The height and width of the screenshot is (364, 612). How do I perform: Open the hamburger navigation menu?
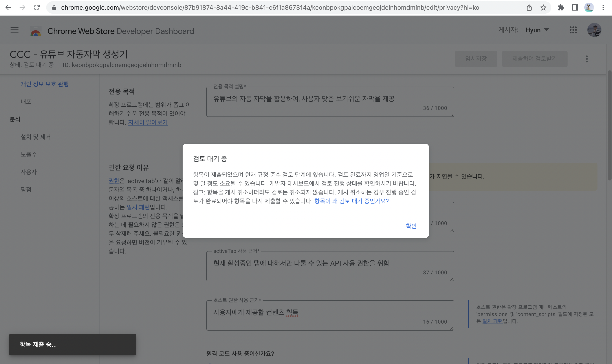pos(15,30)
